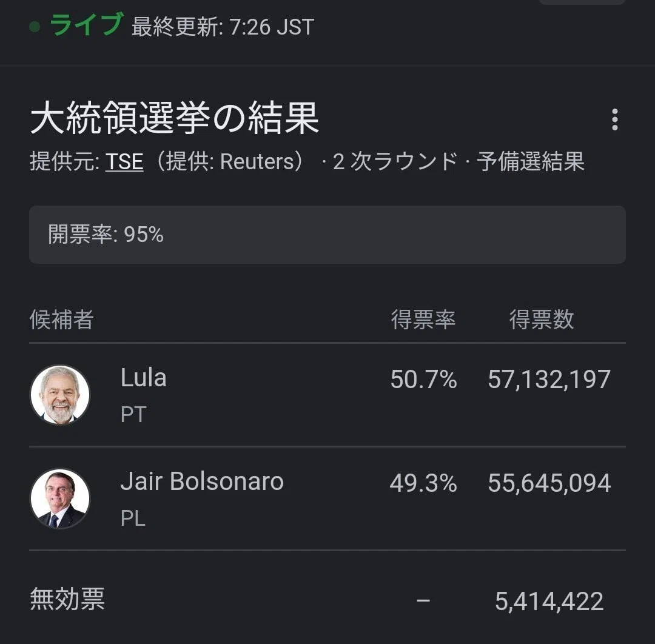
Task: Click the PT party label
Action: pyautogui.click(x=133, y=415)
